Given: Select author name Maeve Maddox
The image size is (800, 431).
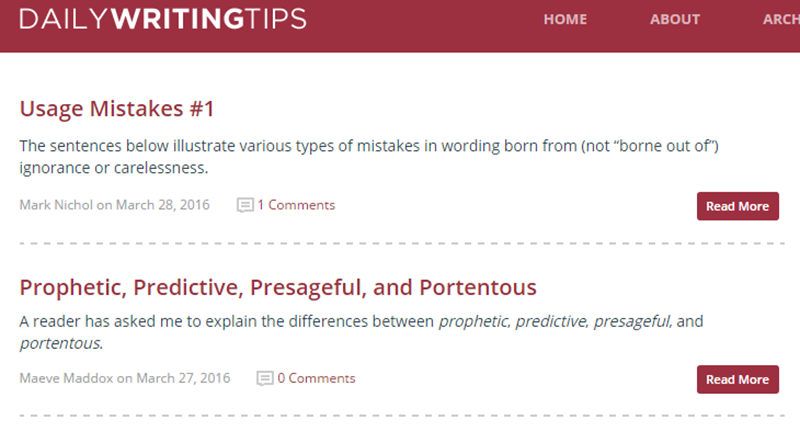Looking at the screenshot, I should point(66,378).
